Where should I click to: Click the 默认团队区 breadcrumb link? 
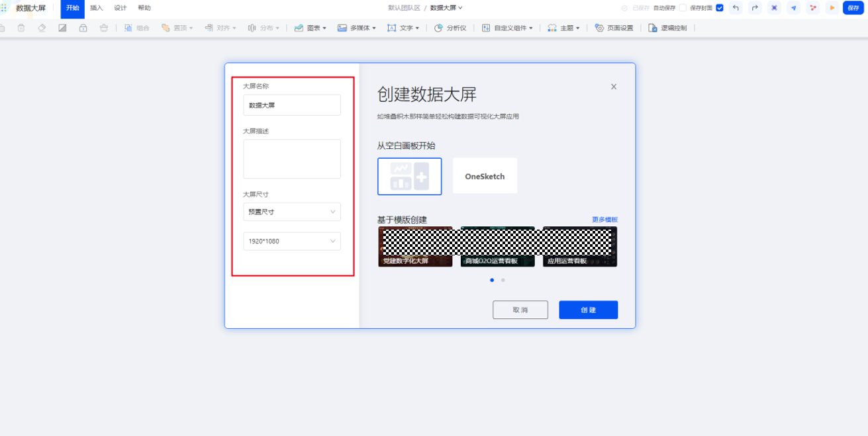pyautogui.click(x=404, y=8)
